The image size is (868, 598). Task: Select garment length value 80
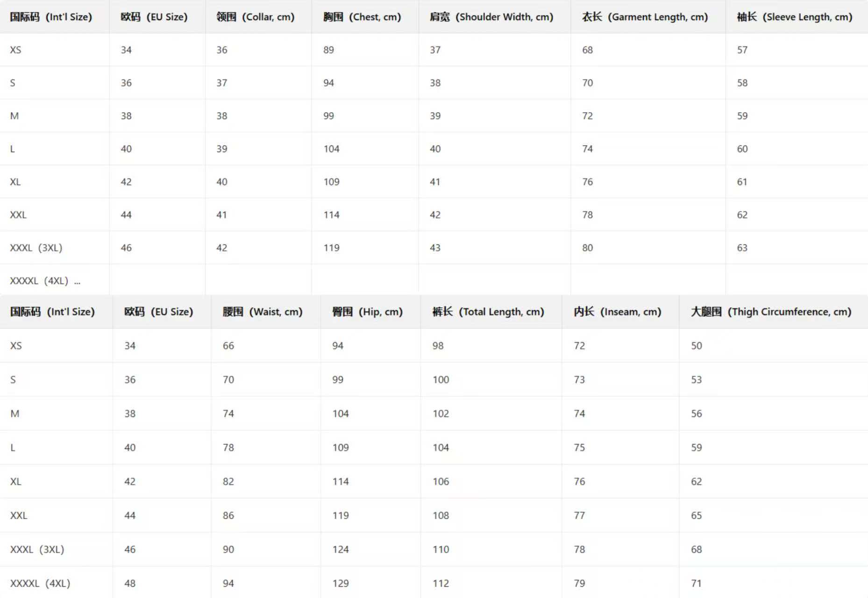[587, 248]
